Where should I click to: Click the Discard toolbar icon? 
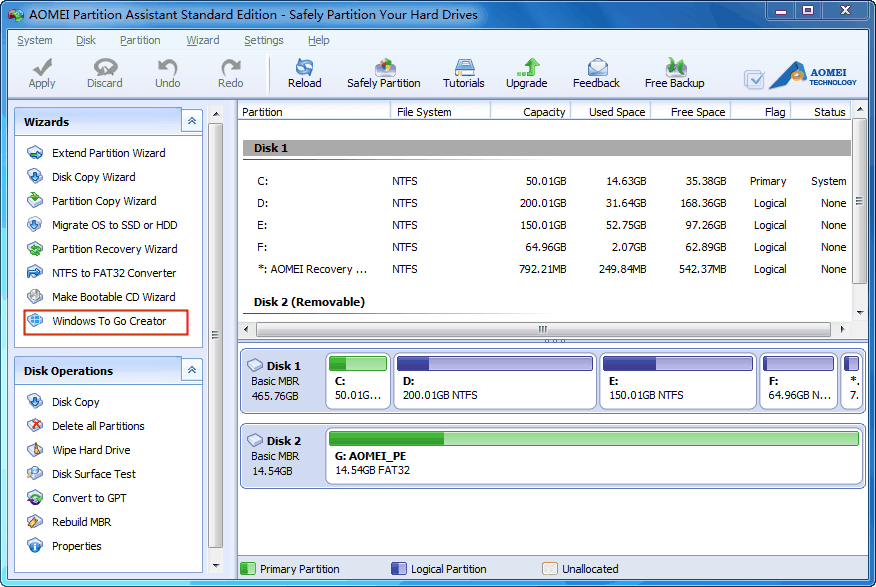click(105, 67)
